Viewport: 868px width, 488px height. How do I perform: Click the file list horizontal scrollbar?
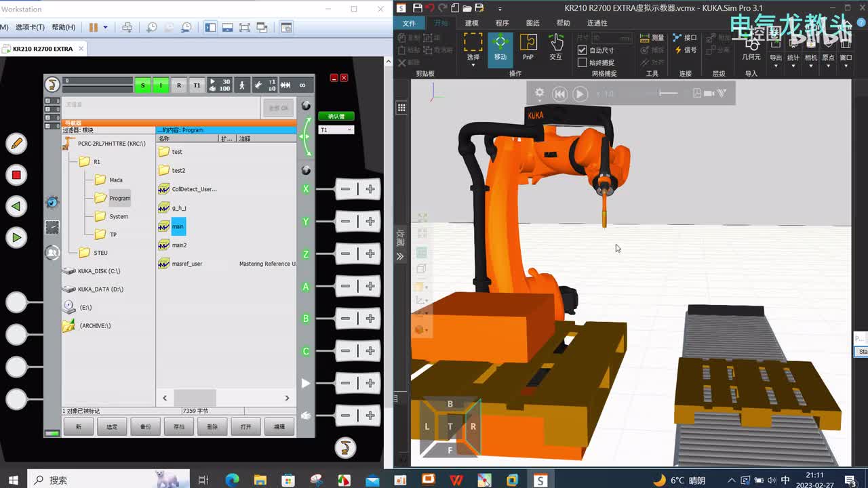226,398
